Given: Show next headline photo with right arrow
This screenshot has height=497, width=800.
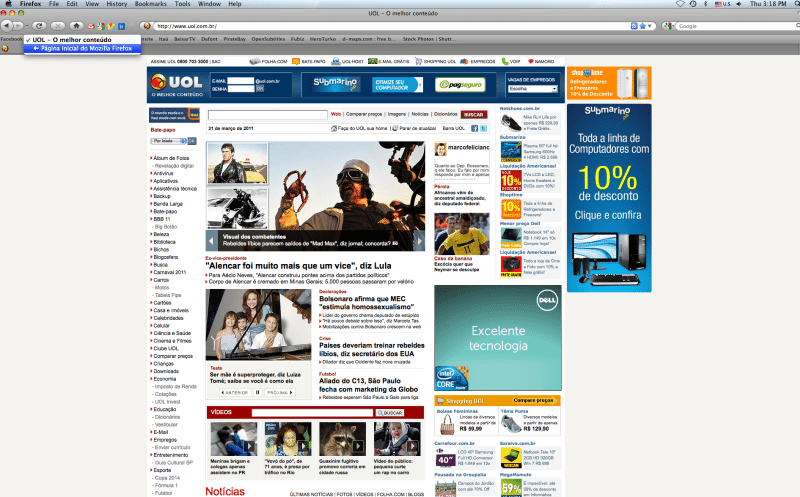Looking at the screenshot, I should [419, 241].
